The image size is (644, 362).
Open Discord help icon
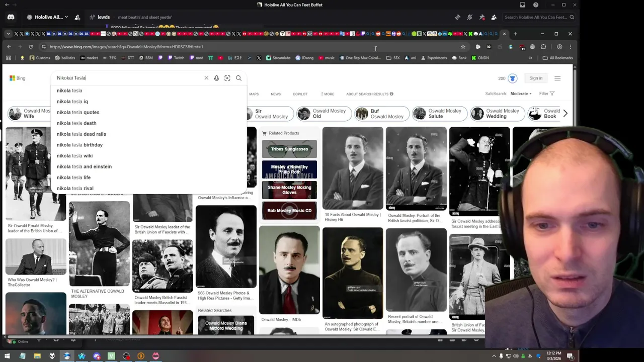click(536, 5)
